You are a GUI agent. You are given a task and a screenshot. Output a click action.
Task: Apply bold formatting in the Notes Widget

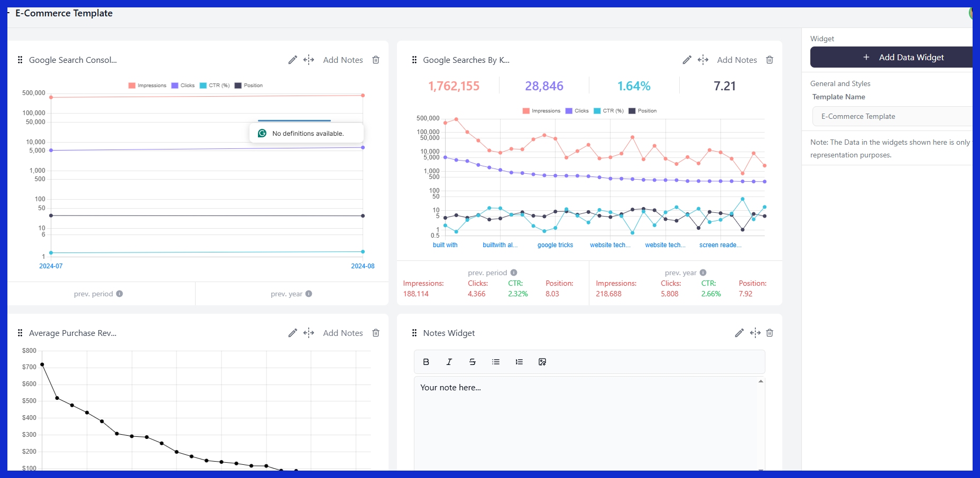point(426,362)
